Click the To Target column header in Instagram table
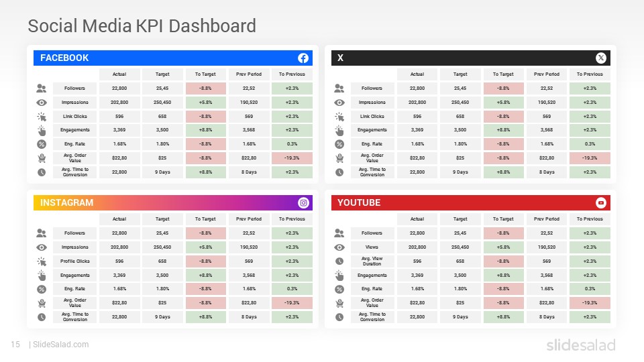This screenshot has width=644, height=362. (205, 219)
